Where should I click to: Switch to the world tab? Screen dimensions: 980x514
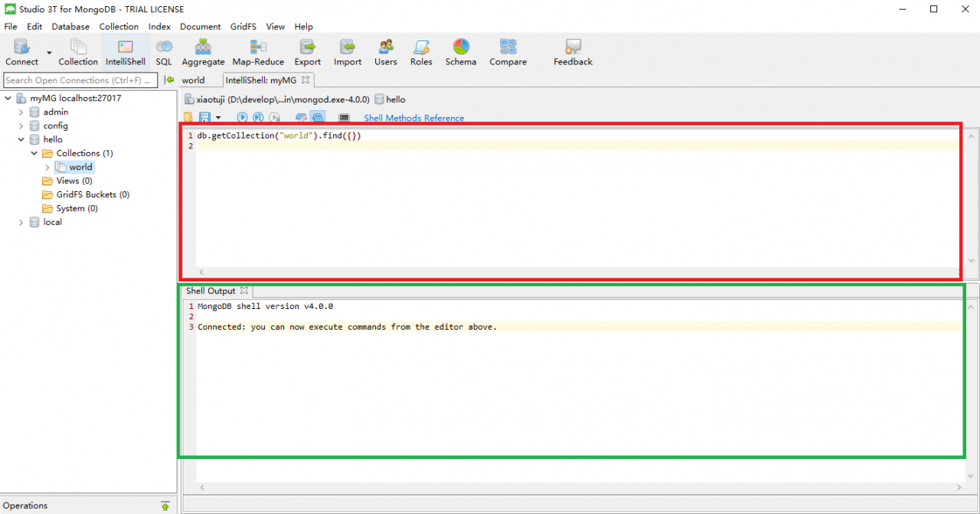tap(193, 80)
